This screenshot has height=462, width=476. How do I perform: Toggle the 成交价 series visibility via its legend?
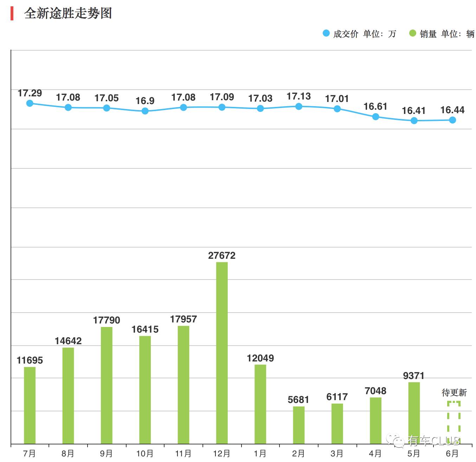tap(326, 33)
